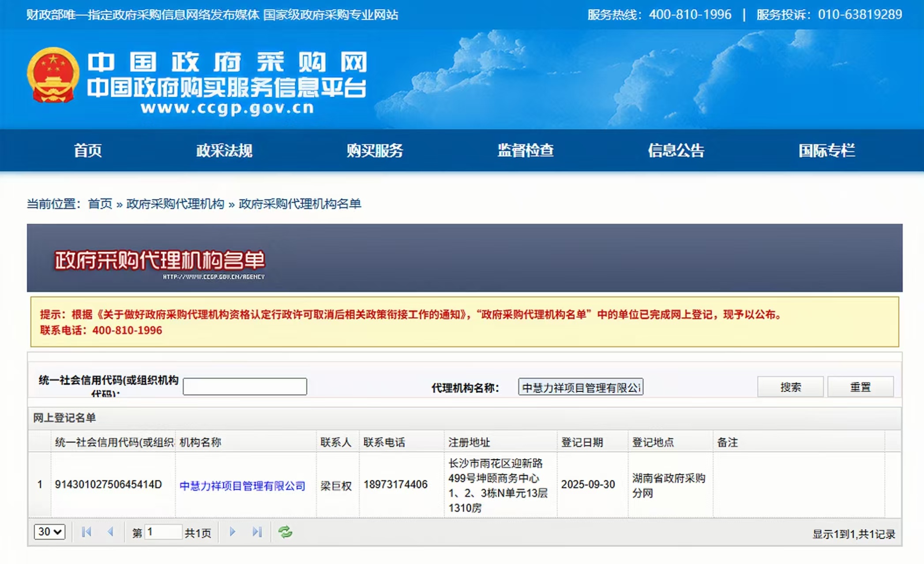The width and height of the screenshot is (924, 564).
Task: Select the phone number 18973174406 cell
Action: click(x=402, y=485)
